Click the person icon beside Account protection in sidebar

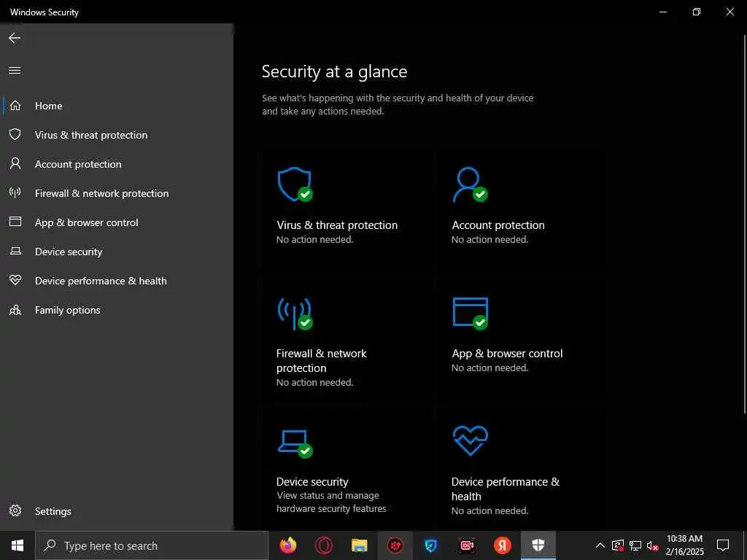(15, 164)
